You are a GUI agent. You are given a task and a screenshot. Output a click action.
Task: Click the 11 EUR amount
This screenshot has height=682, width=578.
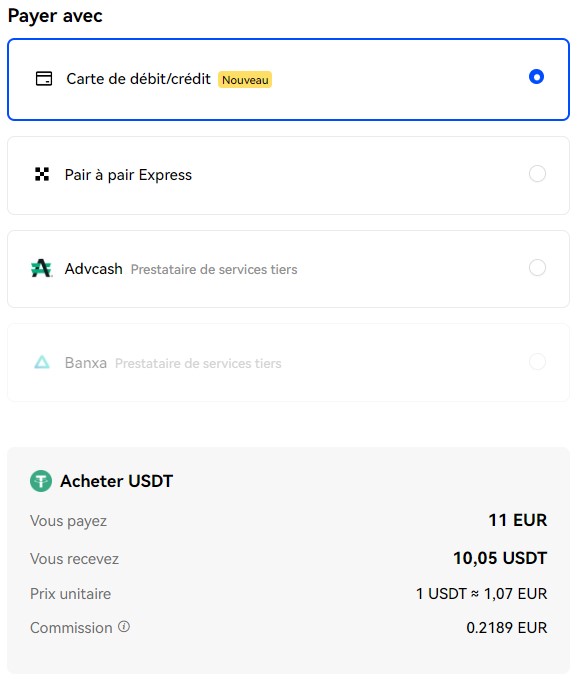pyautogui.click(x=518, y=520)
